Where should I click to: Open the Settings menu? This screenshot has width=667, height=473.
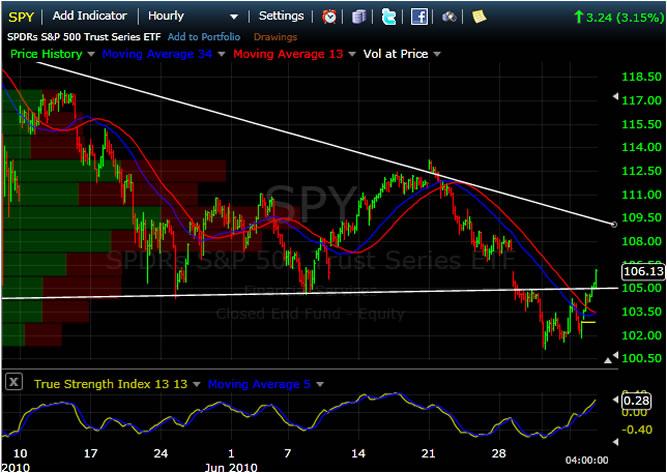[x=281, y=16]
